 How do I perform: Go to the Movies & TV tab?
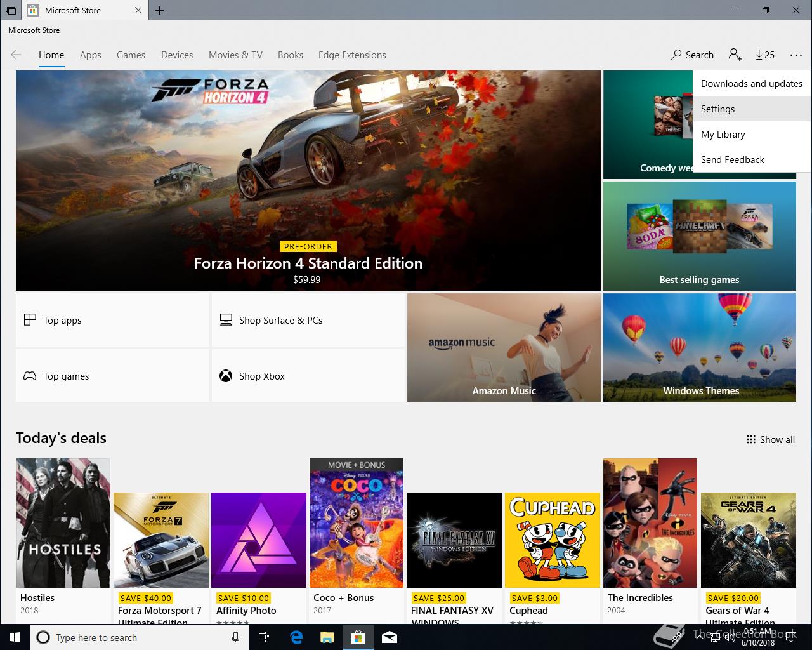point(235,55)
